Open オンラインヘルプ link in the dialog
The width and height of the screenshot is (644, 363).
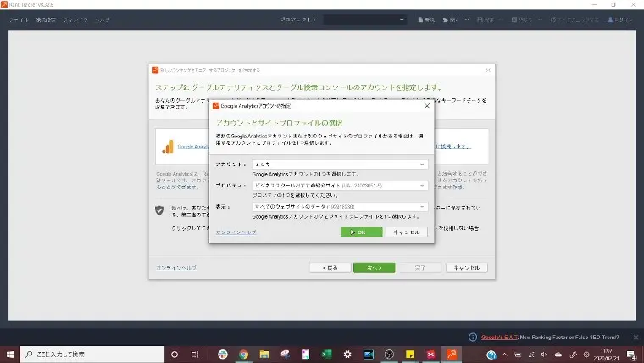coord(236,232)
